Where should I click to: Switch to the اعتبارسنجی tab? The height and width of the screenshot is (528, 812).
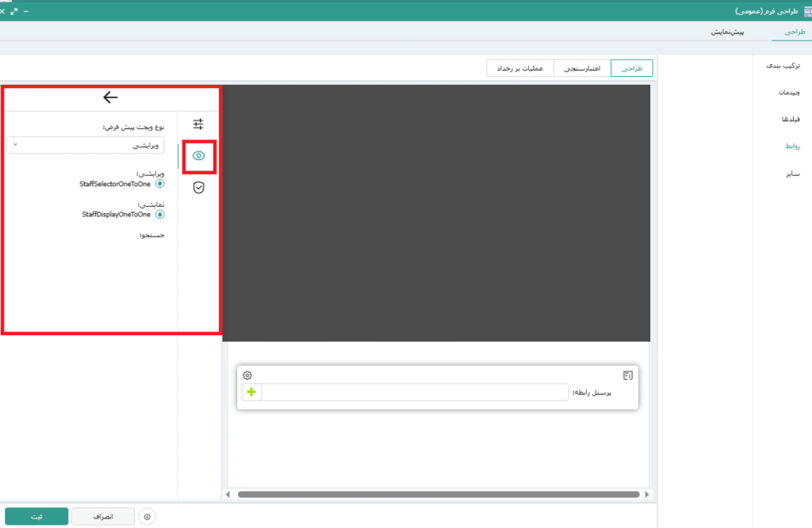[x=582, y=69]
